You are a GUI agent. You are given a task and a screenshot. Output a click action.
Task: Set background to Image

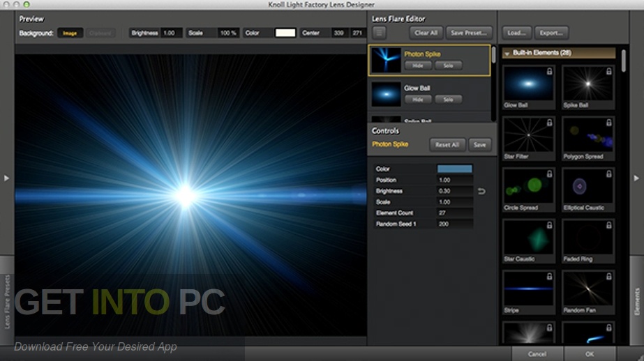click(x=70, y=33)
